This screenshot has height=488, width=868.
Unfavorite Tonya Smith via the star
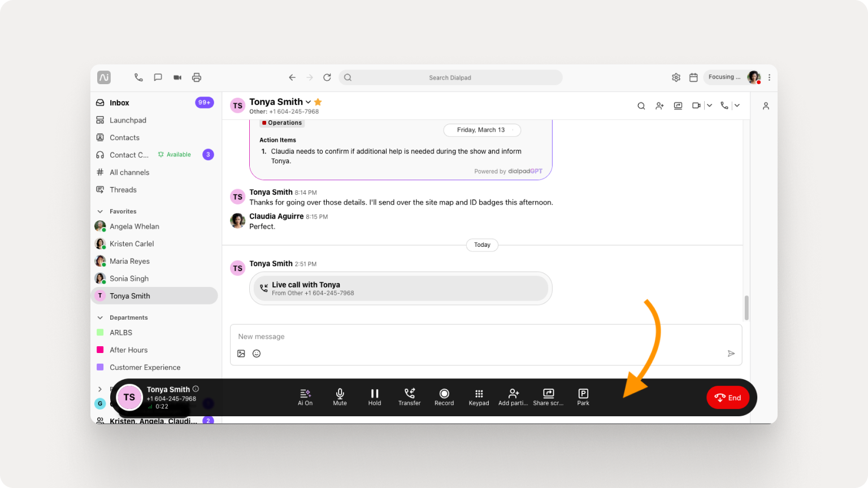click(318, 102)
